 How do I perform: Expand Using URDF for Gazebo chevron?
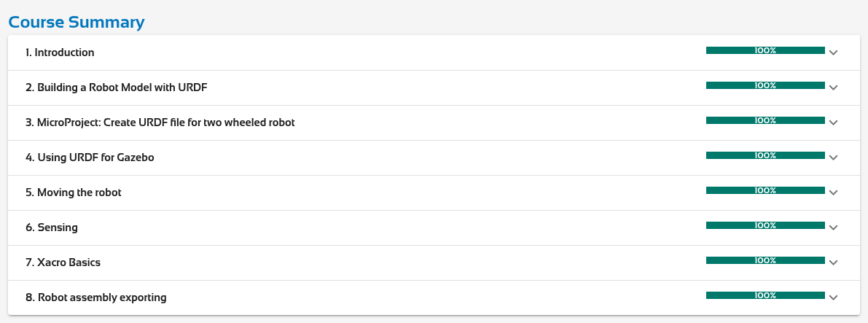click(x=834, y=157)
